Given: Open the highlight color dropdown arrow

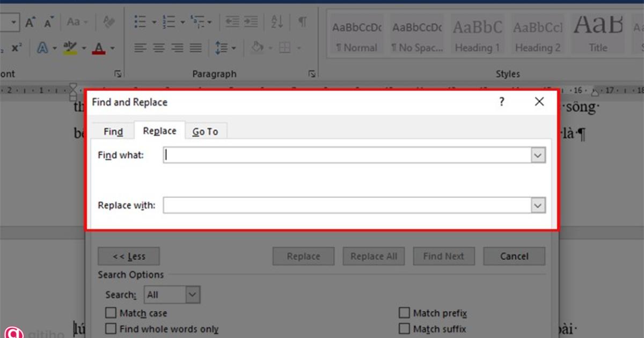Looking at the screenshot, I should [84, 49].
